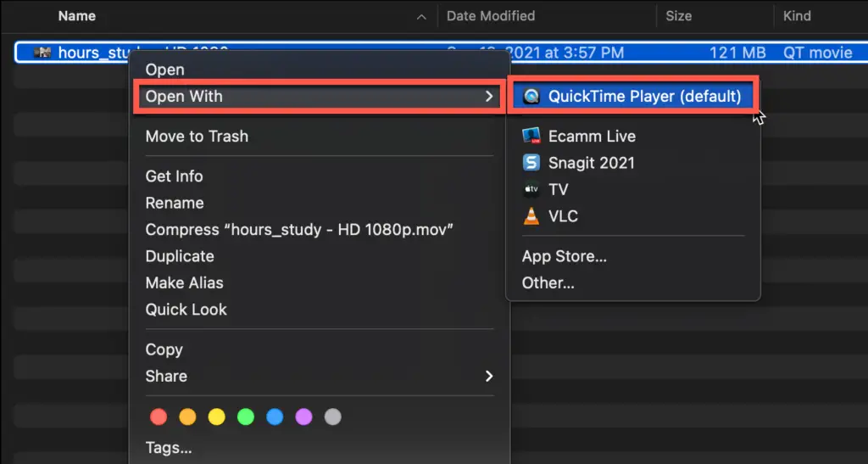Image resolution: width=868 pixels, height=464 pixels.
Task: Sort by the Kind column header
Action: 797,16
